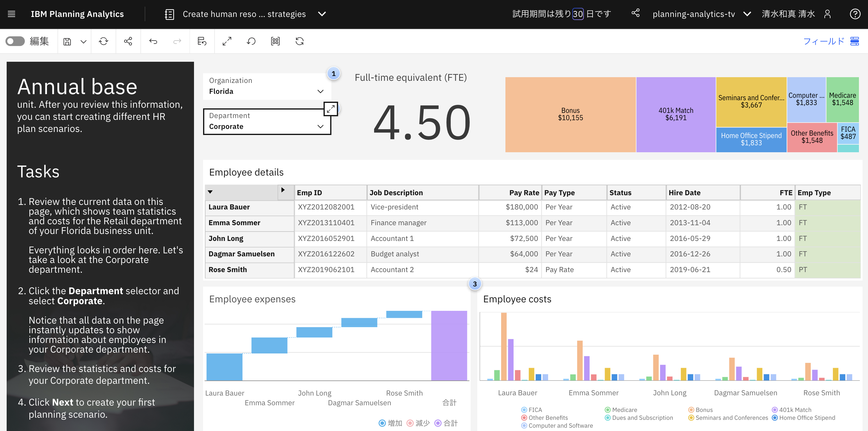Image resolution: width=868 pixels, height=431 pixels.
Task: Click the Department widget maximize icon
Action: coord(330,109)
